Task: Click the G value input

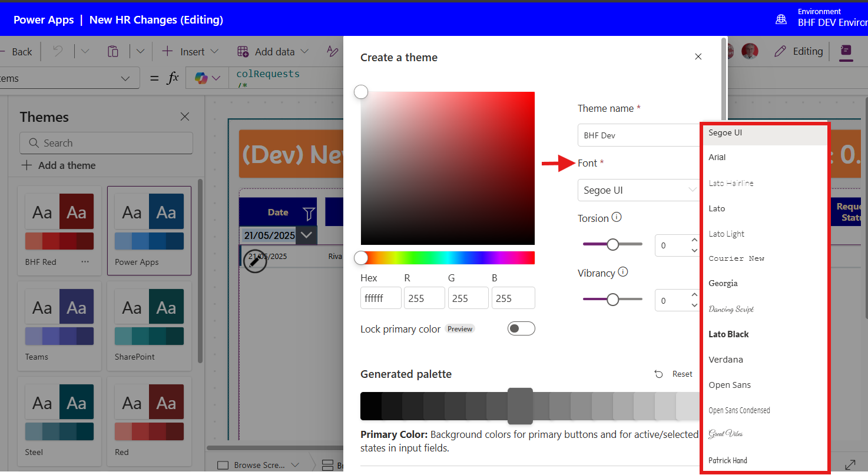Action: point(468,298)
